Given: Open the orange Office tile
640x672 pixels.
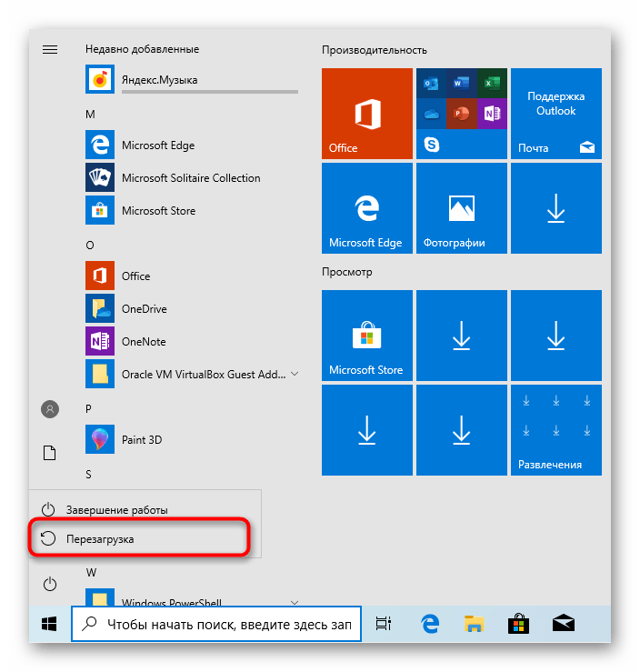Looking at the screenshot, I should (367, 114).
